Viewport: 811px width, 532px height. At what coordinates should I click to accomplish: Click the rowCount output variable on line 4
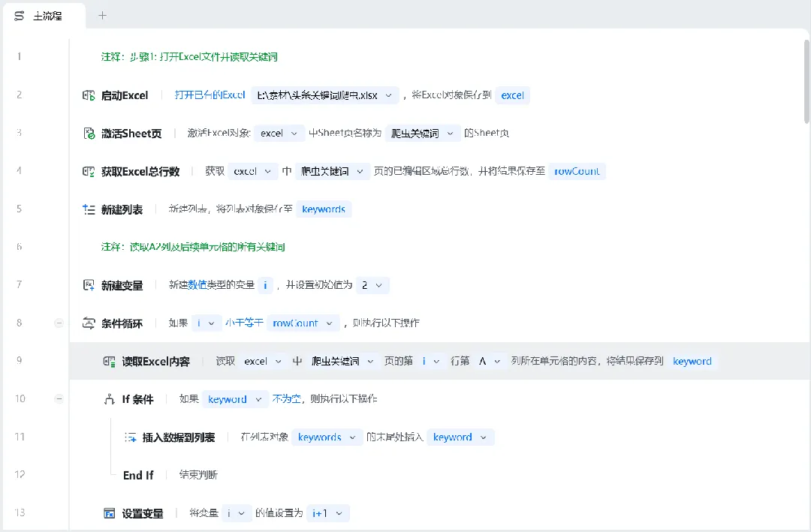(x=577, y=171)
